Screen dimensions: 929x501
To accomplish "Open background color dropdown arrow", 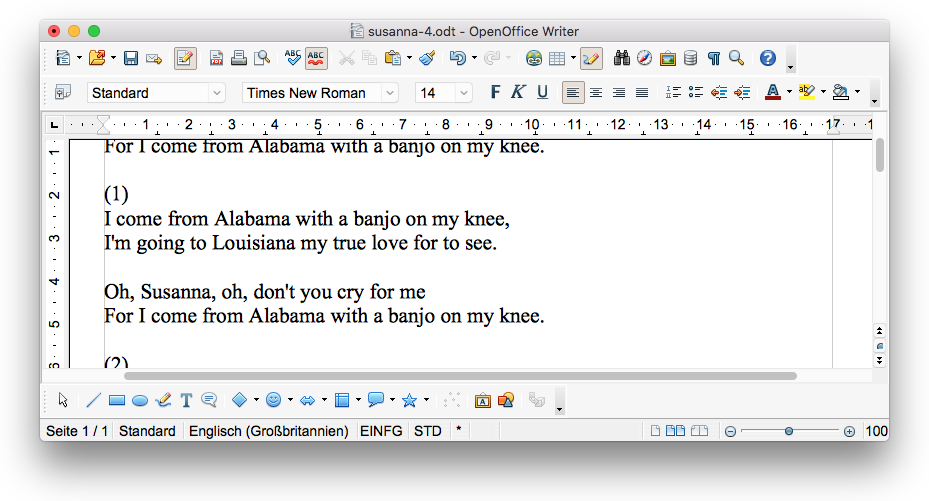I will click(858, 92).
